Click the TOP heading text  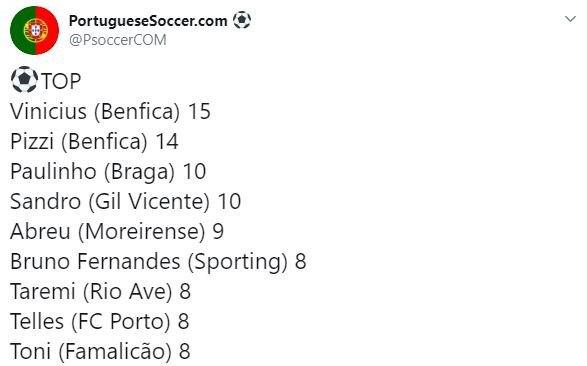point(61,81)
